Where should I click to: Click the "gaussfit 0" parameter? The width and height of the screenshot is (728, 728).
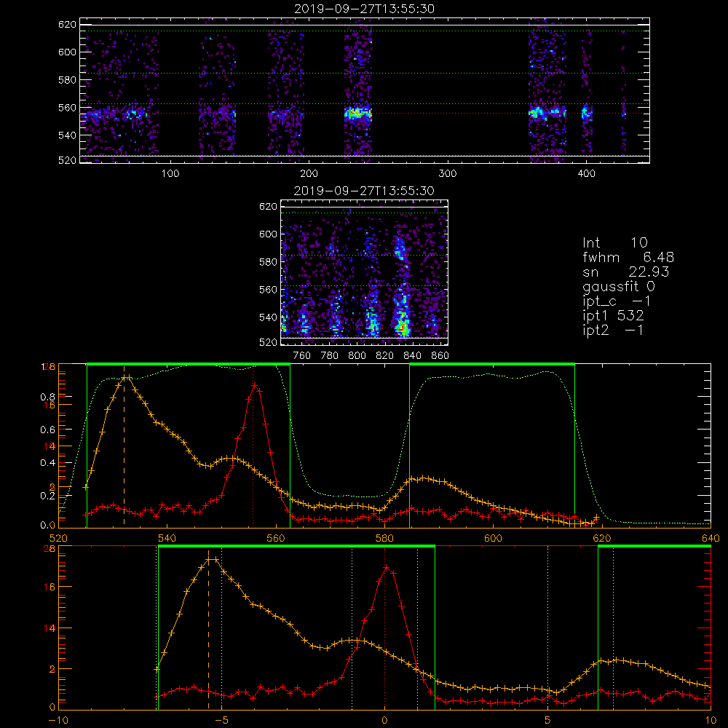(x=618, y=286)
